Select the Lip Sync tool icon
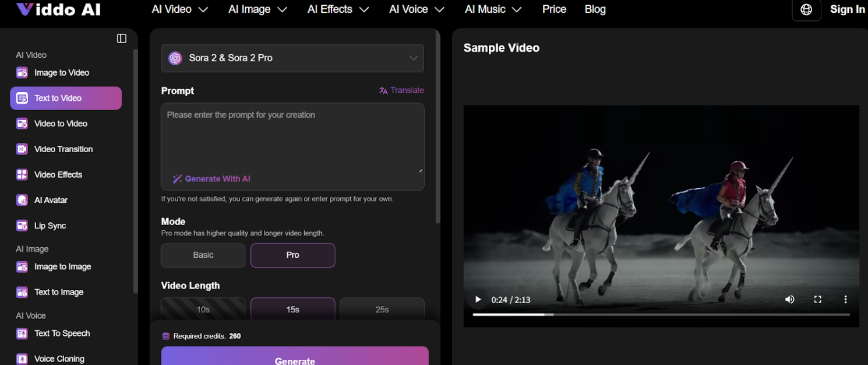Image resolution: width=868 pixels, height=365 pixels. 22,226
